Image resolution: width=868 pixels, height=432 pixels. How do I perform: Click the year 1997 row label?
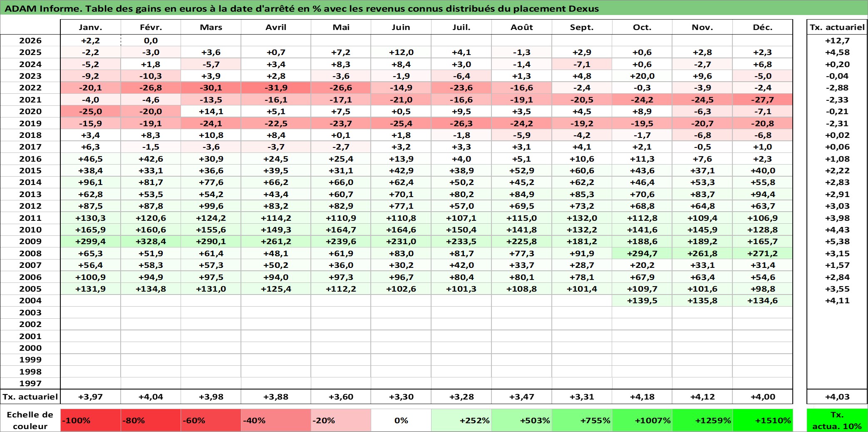(30, 383)
